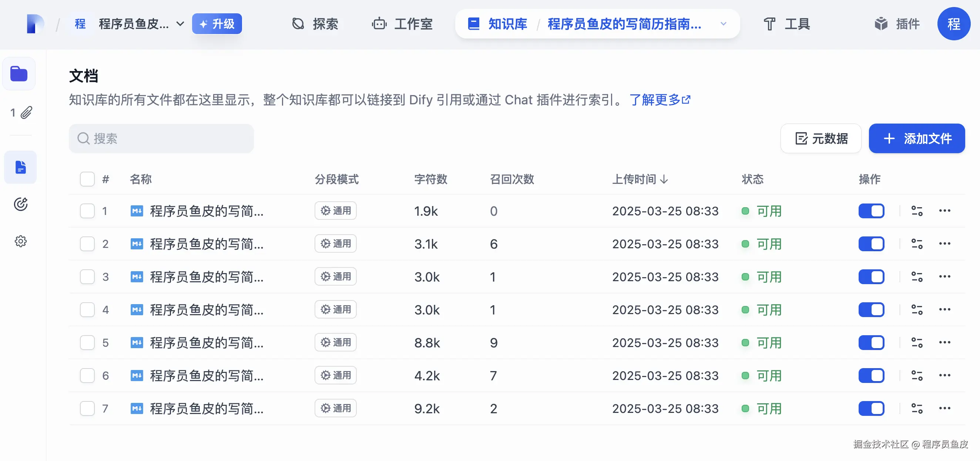This screenshot has height=461, width=980.
Task: Open the recall testing target icon
Action: tap(21, 204)
